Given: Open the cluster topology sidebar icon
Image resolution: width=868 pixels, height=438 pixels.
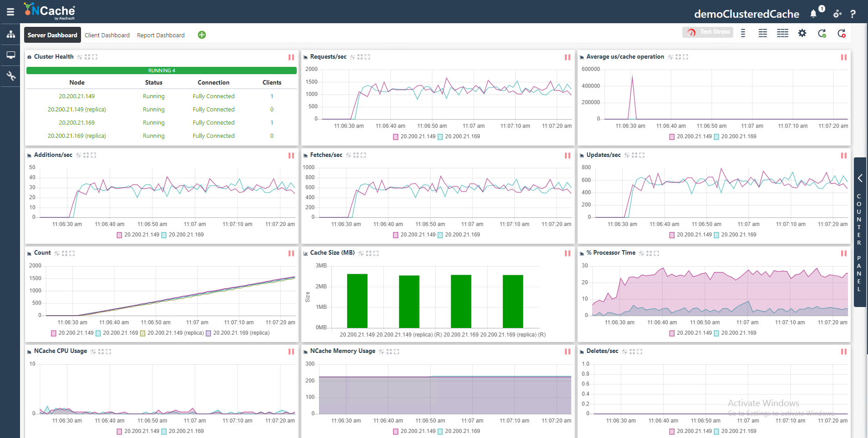Looking at the screenshot, I should coord(11,34).
